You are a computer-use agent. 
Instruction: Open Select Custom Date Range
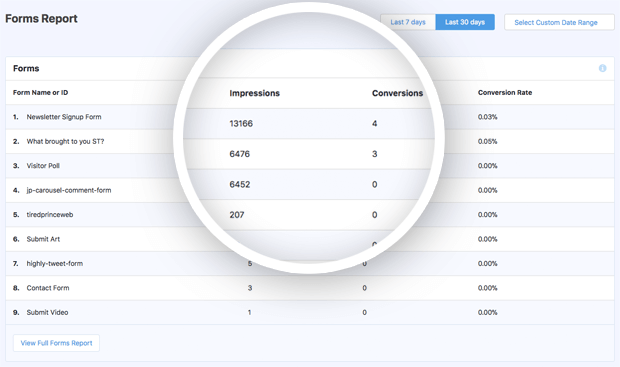(559, 22)
